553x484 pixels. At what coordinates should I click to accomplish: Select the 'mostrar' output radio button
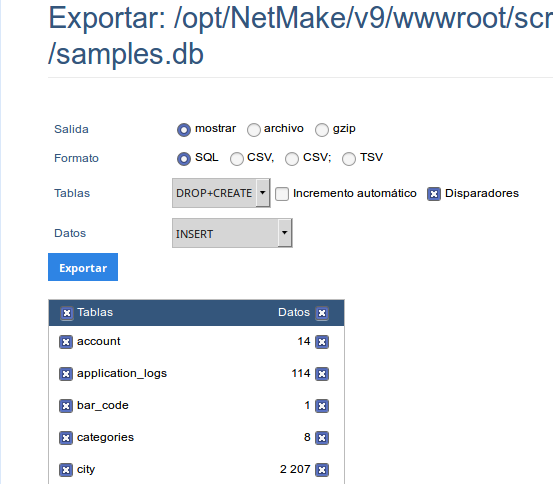point(184,130)
